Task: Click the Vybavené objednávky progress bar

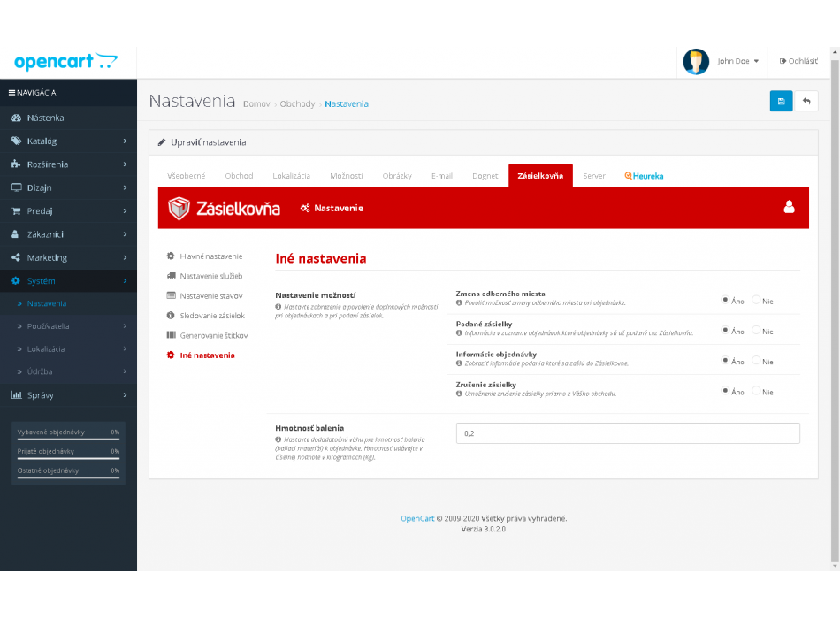Action: pos(68,439)
